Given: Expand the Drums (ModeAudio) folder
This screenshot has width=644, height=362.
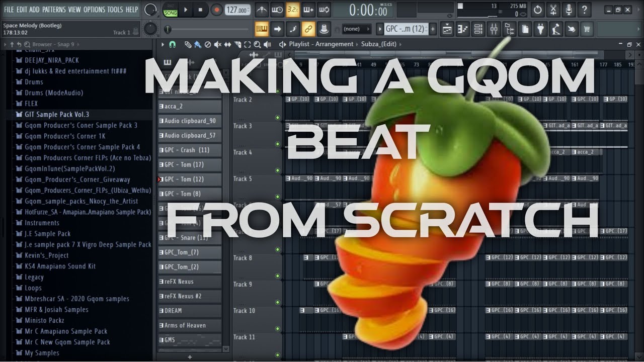Looking at the screenshot, I should point(54,93).
